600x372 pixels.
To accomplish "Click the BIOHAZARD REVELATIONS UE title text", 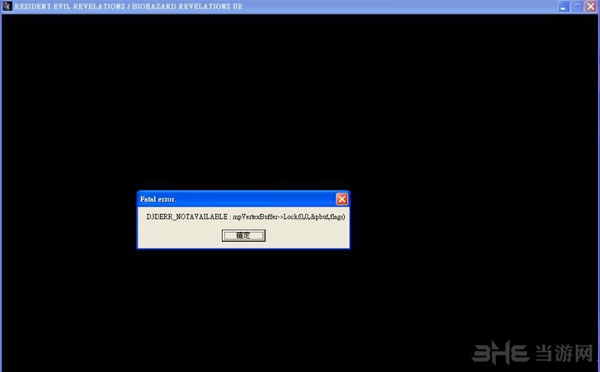I will coord(187,6).
